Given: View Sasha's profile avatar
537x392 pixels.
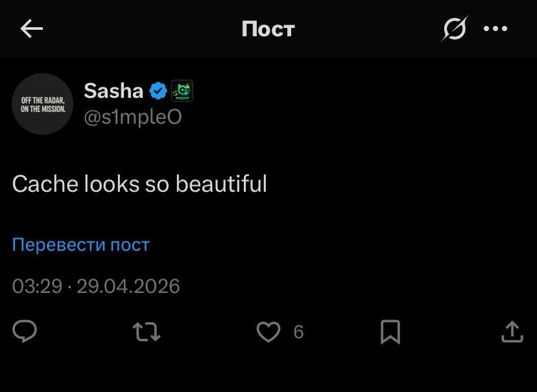Looking at the screenshot, I should coord(43,104).
